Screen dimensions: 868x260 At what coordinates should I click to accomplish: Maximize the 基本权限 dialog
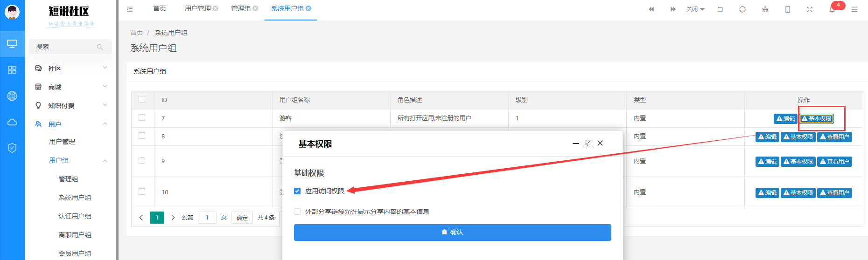point(588,143)
